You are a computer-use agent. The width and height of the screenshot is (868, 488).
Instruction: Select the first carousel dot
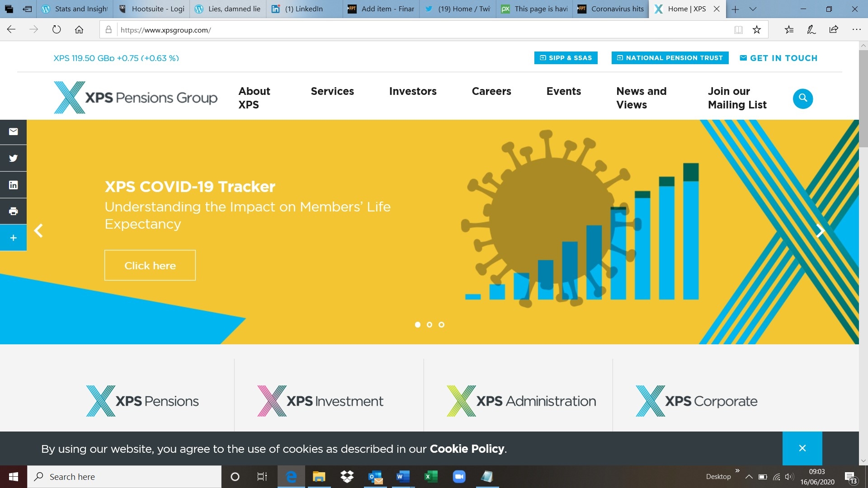418,324
